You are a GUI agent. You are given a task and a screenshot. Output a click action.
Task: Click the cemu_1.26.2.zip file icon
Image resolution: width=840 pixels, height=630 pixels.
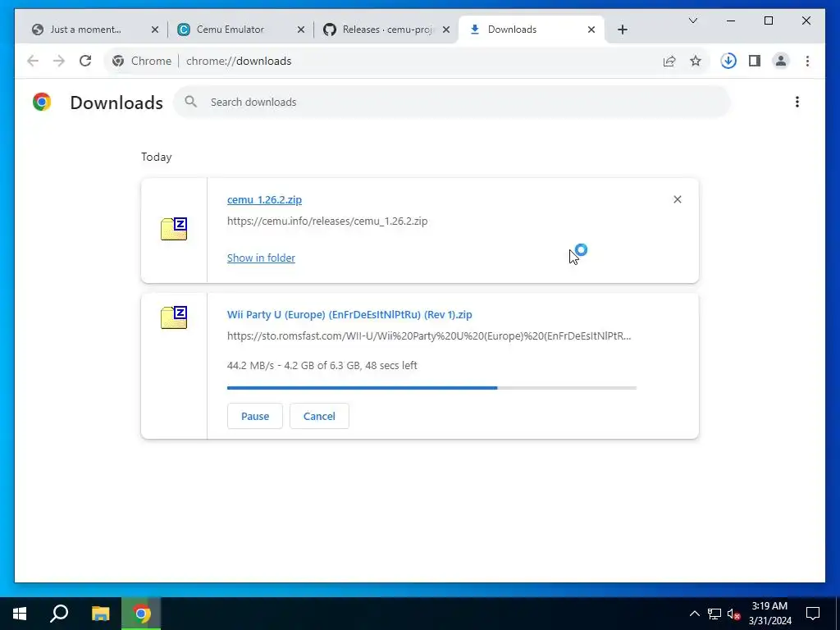coord(174,230)
